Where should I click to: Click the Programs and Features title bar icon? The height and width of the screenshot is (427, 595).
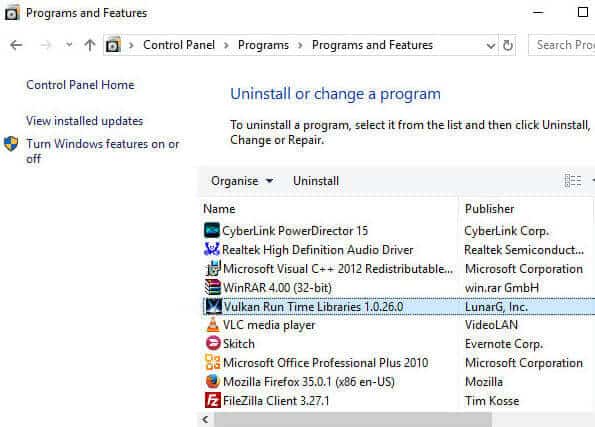tap(12, 13)
